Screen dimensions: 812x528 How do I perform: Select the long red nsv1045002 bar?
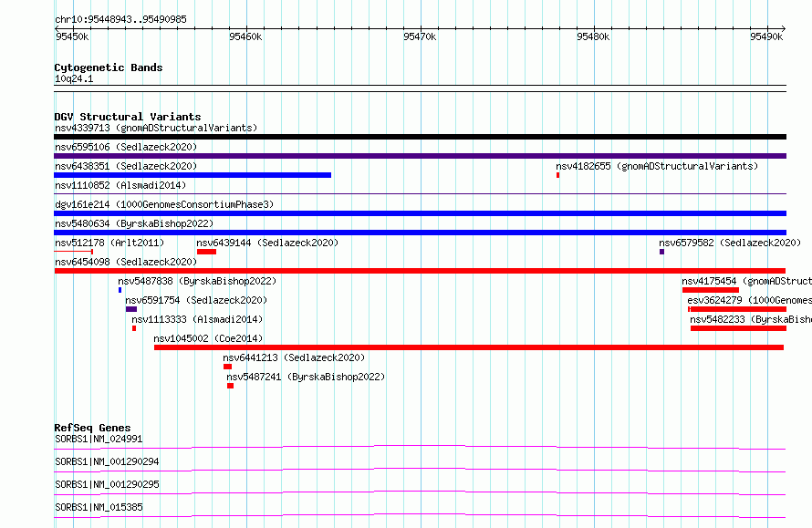[469, 347]
